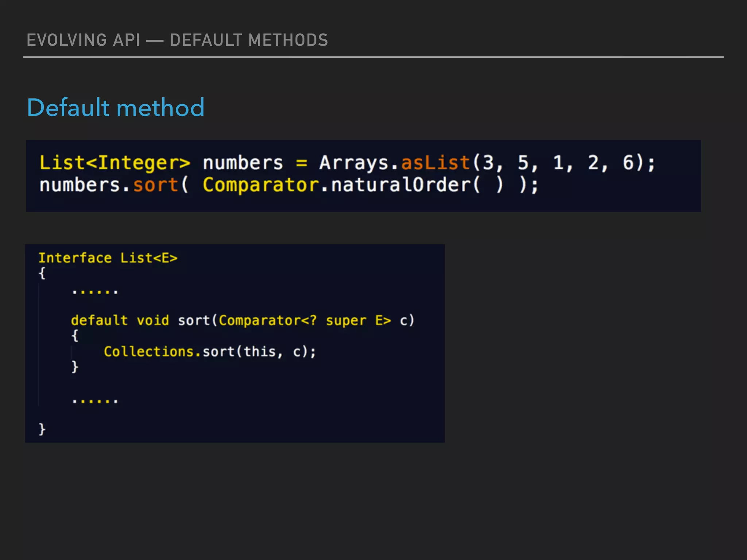Click the 'numbers =' variable in the first line
The width and height of the screenshot is (747, 560).
tap(255, 163)
